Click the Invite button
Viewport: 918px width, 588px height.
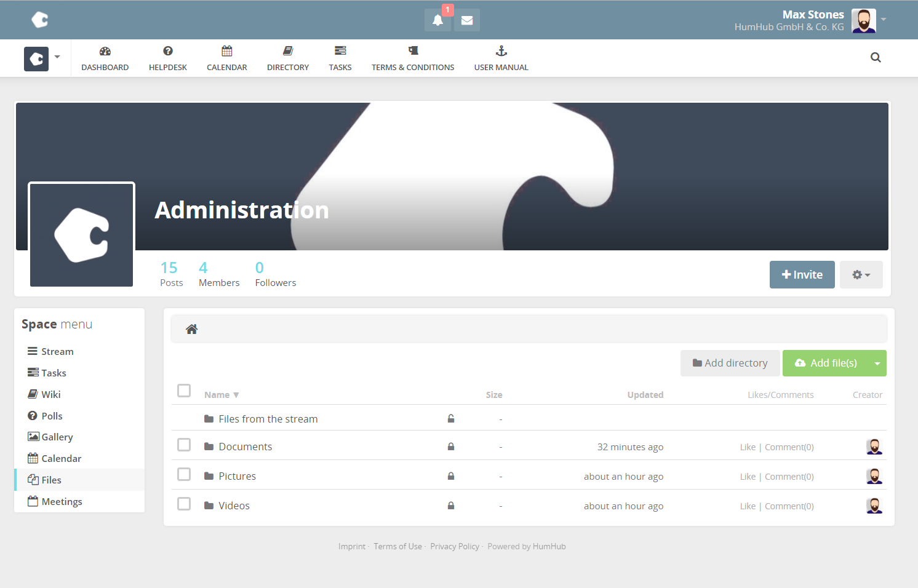click(x=802, y=275)
